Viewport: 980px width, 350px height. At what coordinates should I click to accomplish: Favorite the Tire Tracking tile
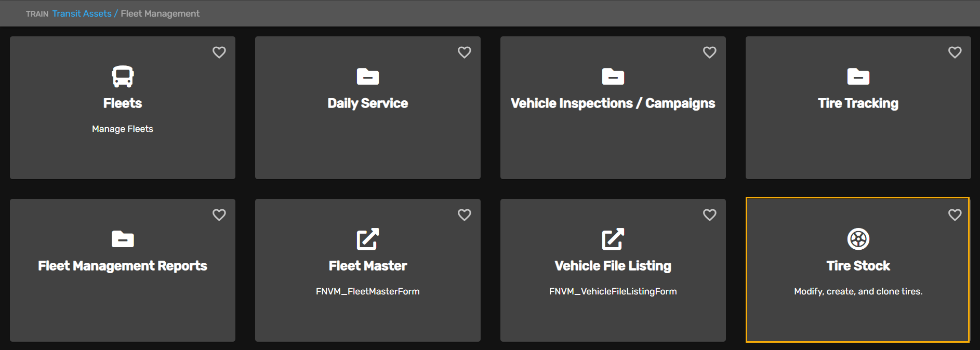pyautogui.click(x=955, y=52)
